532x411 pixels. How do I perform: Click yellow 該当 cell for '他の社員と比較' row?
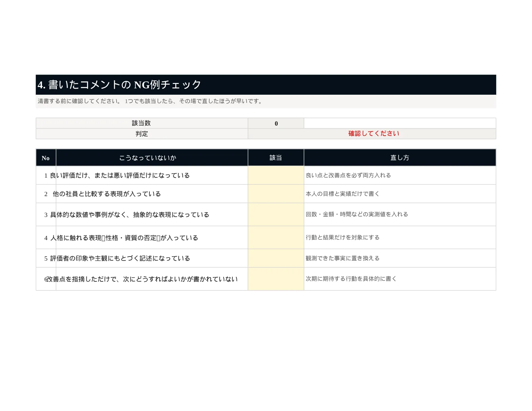click(x=276, y=194)
